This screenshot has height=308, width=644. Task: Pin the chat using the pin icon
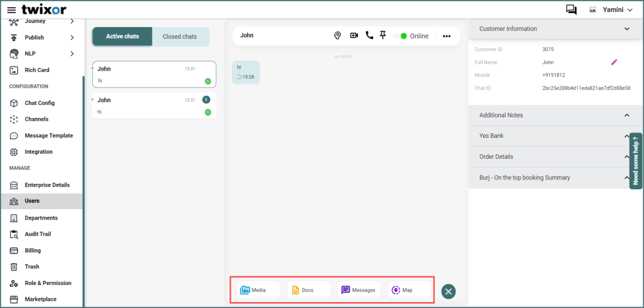pyautogui.click(x=383, y=36)
